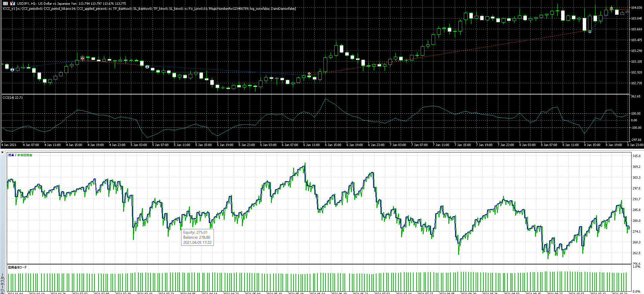Click the 285.8 equity scale label

(636, 210)
